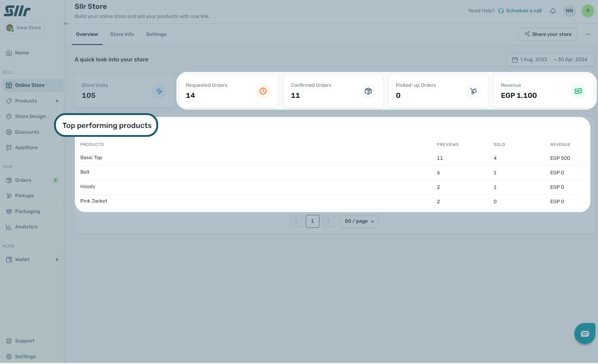Expand the Products sidebar submenu
This screenshot has width=598, height=364.
click(x=57, y=101)
